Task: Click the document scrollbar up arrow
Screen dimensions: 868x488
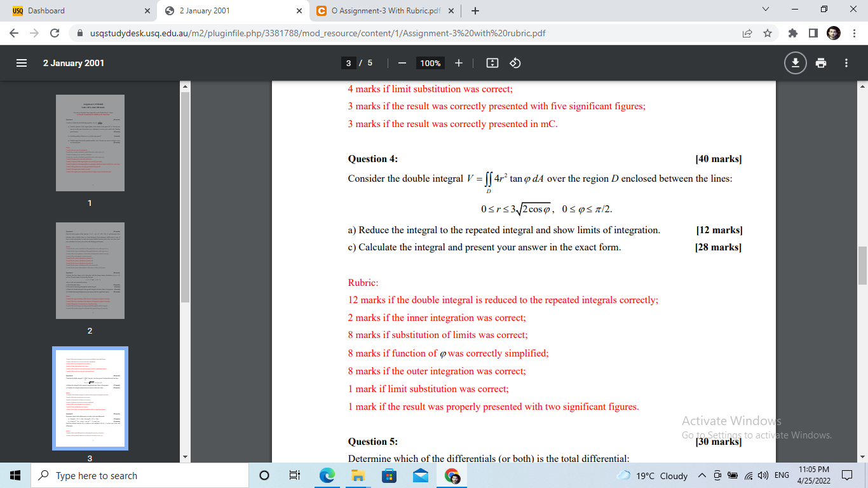Action: (862, 86)
